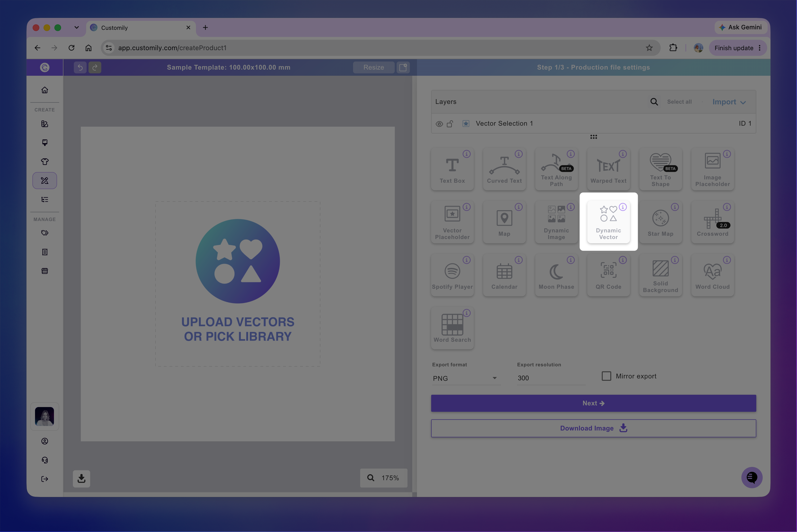Add a Curved Text element

(504, 169)
